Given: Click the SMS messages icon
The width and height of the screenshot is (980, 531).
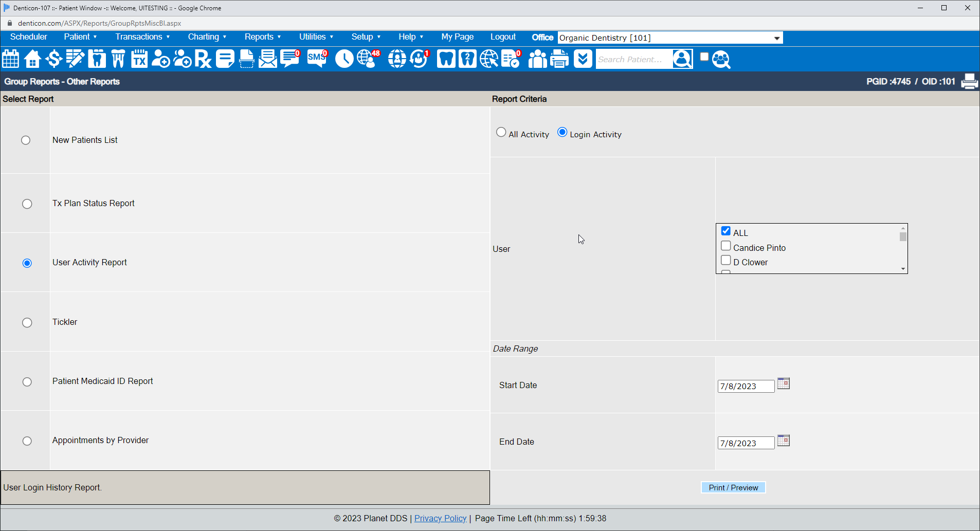Looking at the screenshot, I should [x=317, y=59].
